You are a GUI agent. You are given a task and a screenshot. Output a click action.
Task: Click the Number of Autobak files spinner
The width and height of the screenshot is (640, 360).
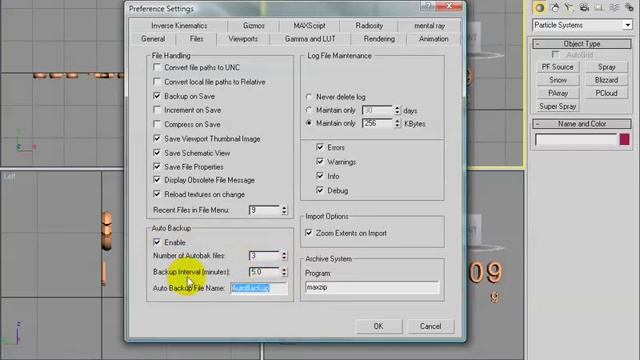tap(284, 256)
